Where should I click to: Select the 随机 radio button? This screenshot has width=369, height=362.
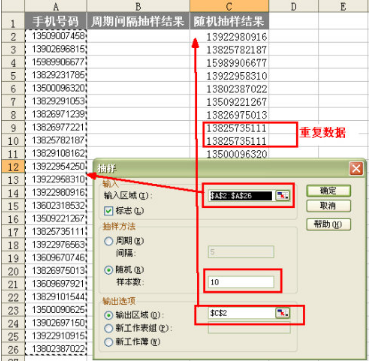click(109, 270)
